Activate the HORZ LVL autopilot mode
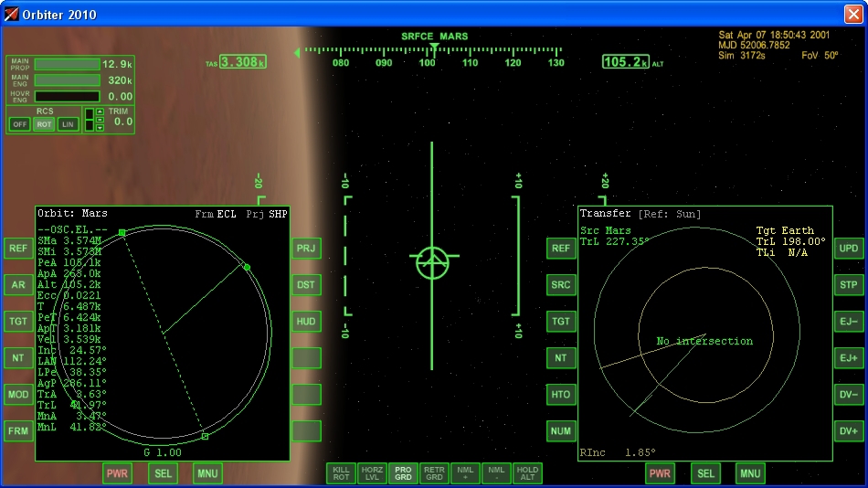868x488 pixels. [372, 472]
